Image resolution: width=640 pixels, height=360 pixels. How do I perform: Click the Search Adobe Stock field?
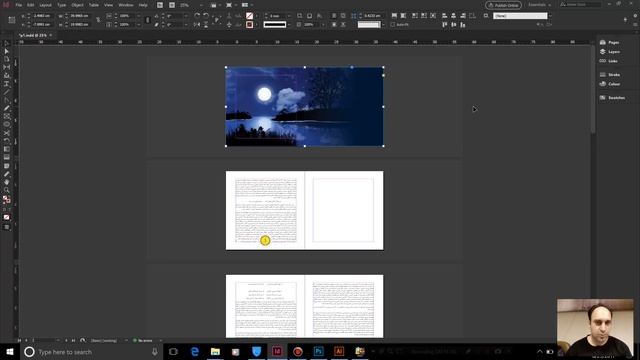(x=580, y=4)
